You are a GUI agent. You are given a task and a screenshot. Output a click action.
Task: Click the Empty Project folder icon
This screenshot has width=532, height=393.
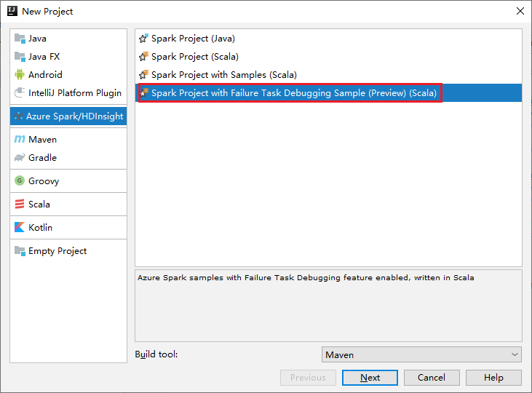[20, 251]
